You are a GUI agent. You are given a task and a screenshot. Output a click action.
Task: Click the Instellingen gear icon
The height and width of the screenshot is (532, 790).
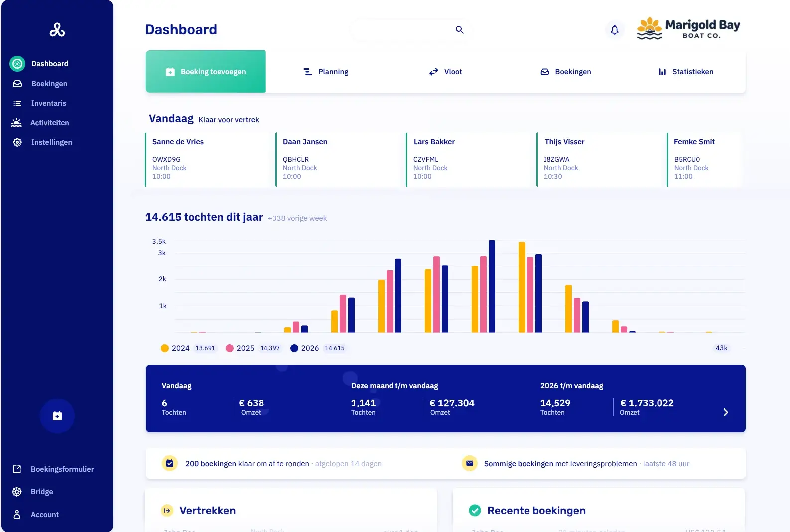tap(17, 142)
